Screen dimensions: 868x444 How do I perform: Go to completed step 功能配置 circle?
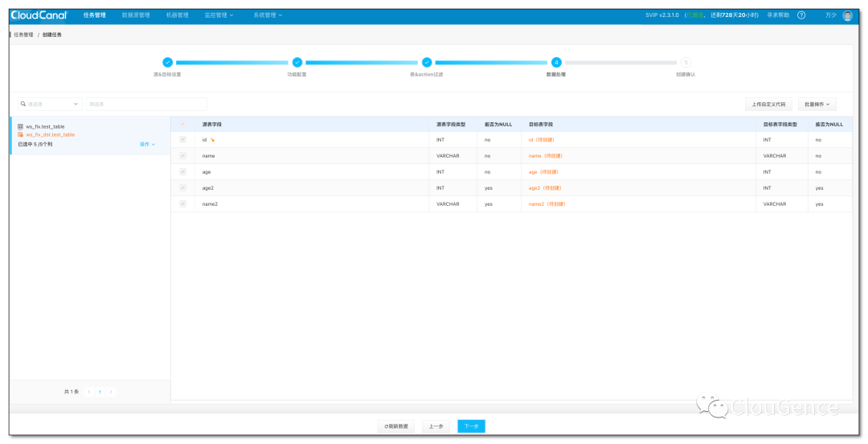(297, 63)
